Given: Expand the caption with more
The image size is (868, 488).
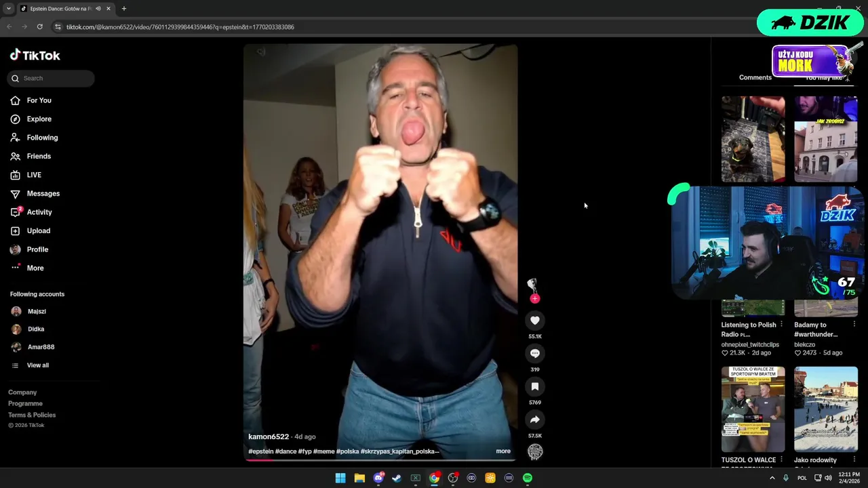Looking at the screenshot, I should tap(503, 451).
